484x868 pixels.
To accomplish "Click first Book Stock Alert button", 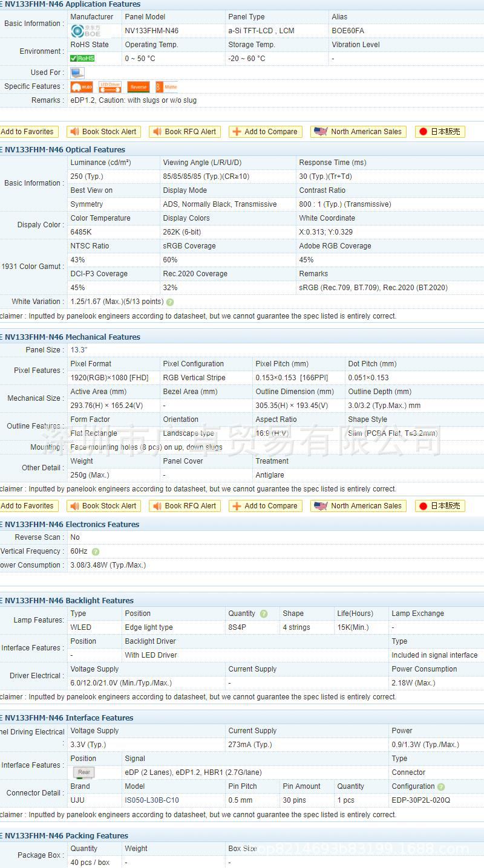I will tap(103, 132).
